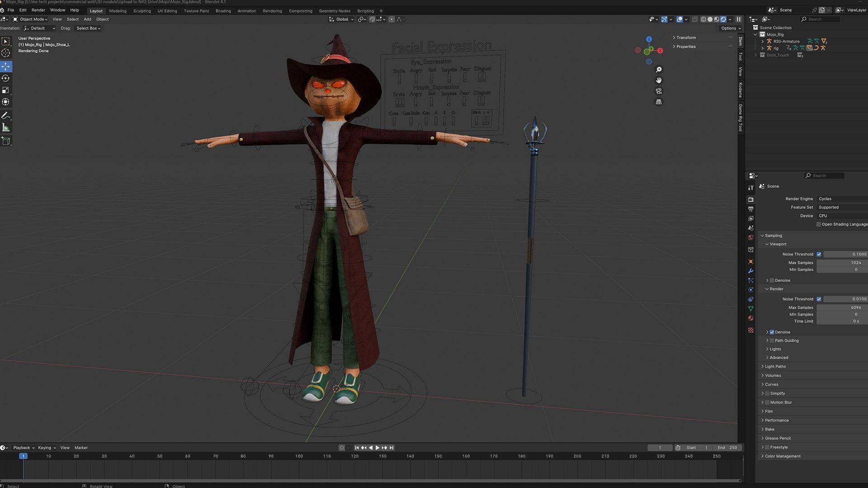The image size is (868, 488).
Task: Click viewport Options button
Action: (x=731, y=28)
